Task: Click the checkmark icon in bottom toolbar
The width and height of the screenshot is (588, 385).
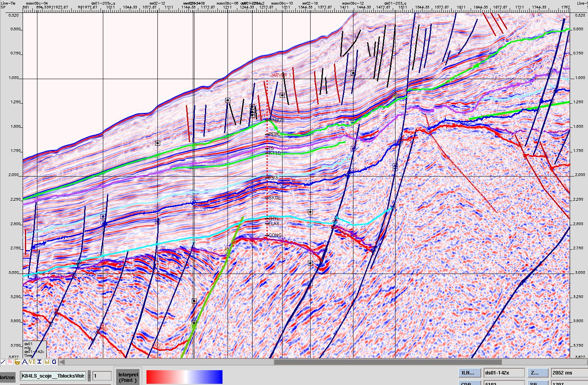Action: (3, 362)
